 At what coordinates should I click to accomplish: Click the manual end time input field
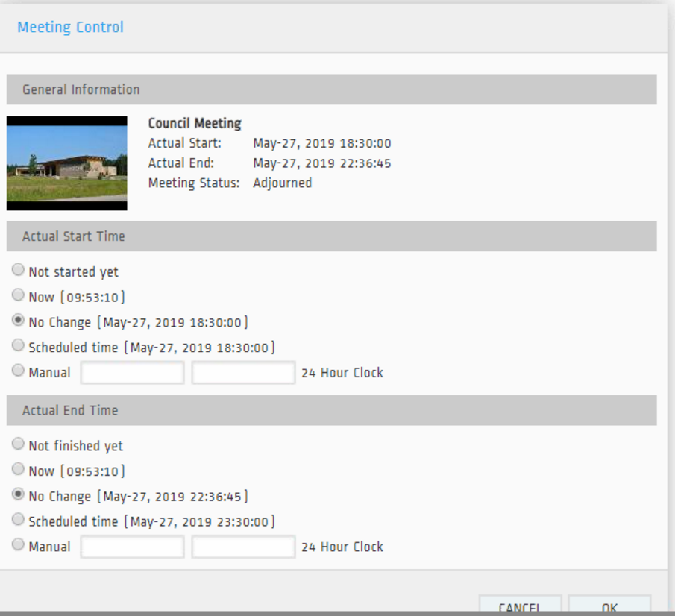(243, 547)
